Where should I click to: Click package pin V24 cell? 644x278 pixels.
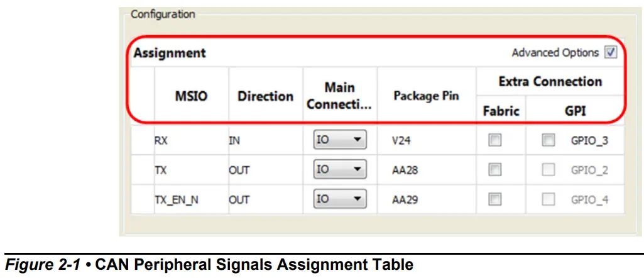click(x=400, y=141)
